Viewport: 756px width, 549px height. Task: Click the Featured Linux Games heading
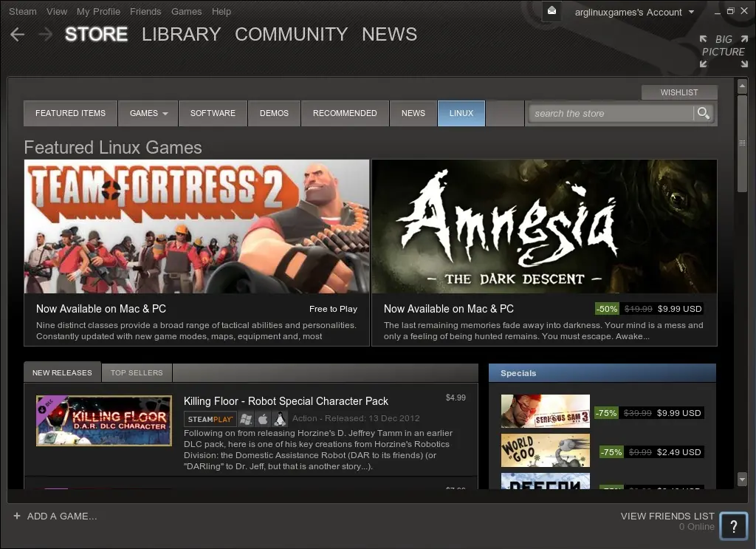click(x=113, y=147)
